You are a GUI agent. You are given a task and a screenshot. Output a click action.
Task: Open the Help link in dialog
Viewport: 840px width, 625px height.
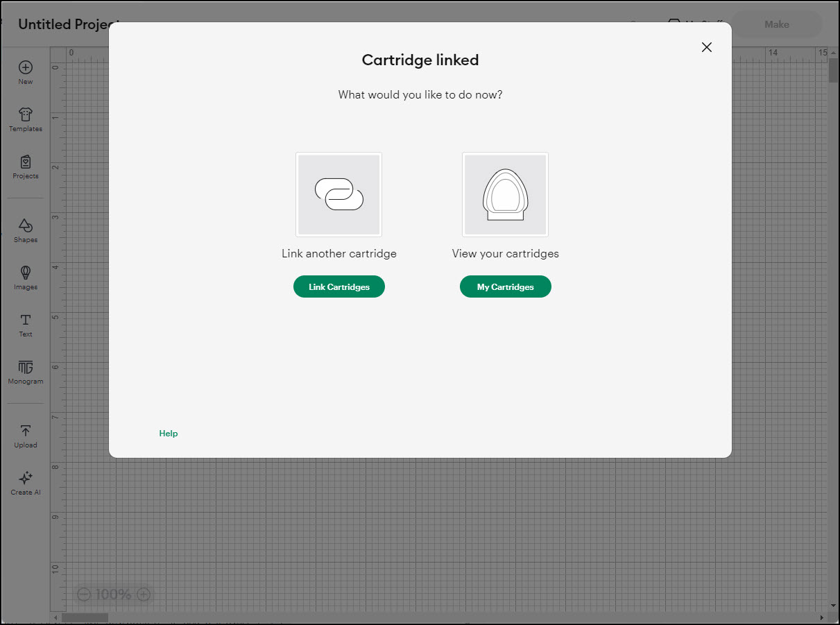pos(169,434)
